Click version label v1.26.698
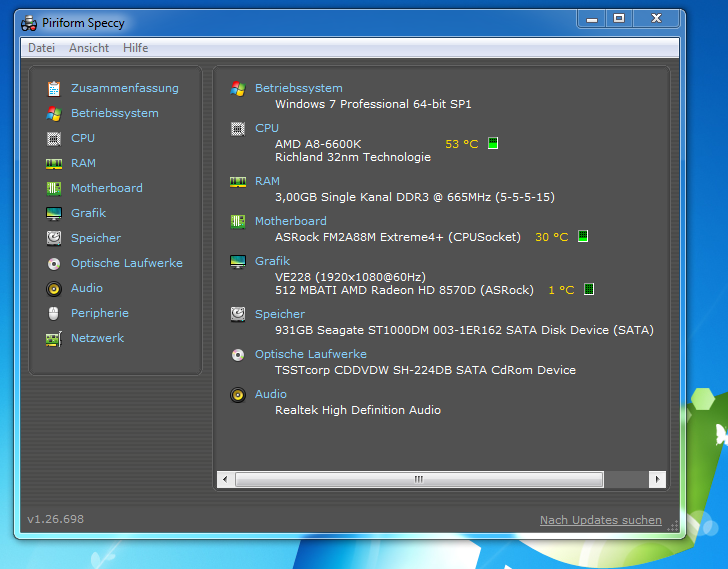 (x=56, y=519)
